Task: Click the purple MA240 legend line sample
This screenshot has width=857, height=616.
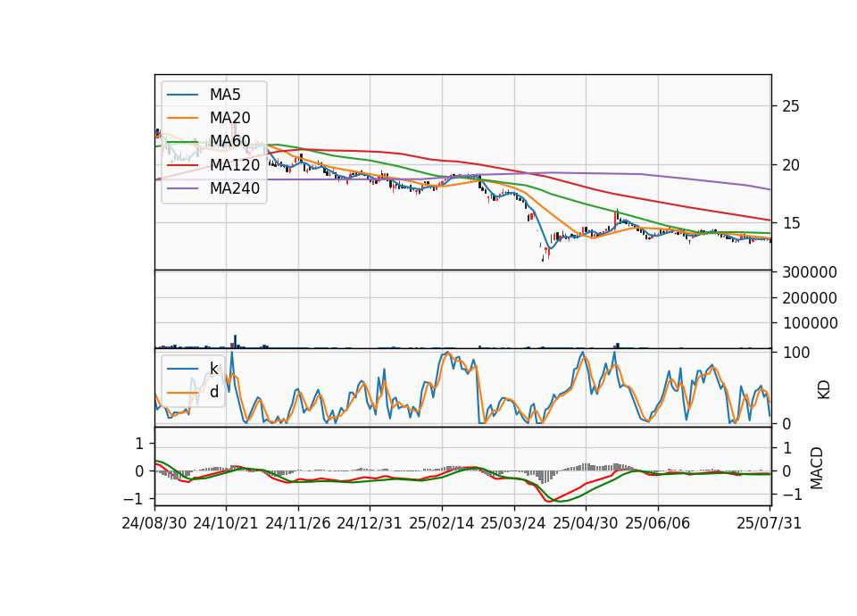Action: click(x=182, y=188)
